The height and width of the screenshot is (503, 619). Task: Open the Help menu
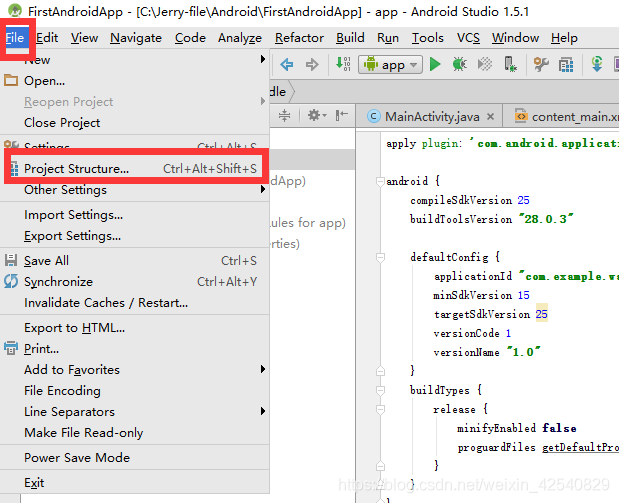tap(564, 38)
